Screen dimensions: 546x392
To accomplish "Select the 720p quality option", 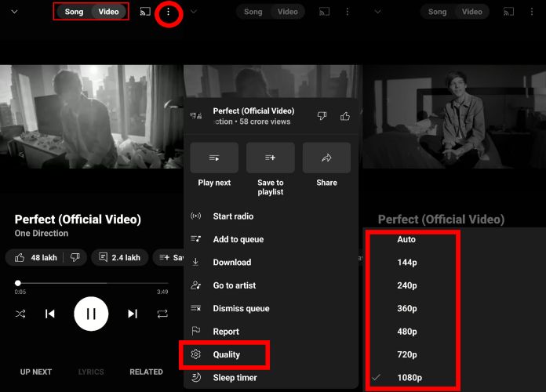I will [406, 354].
